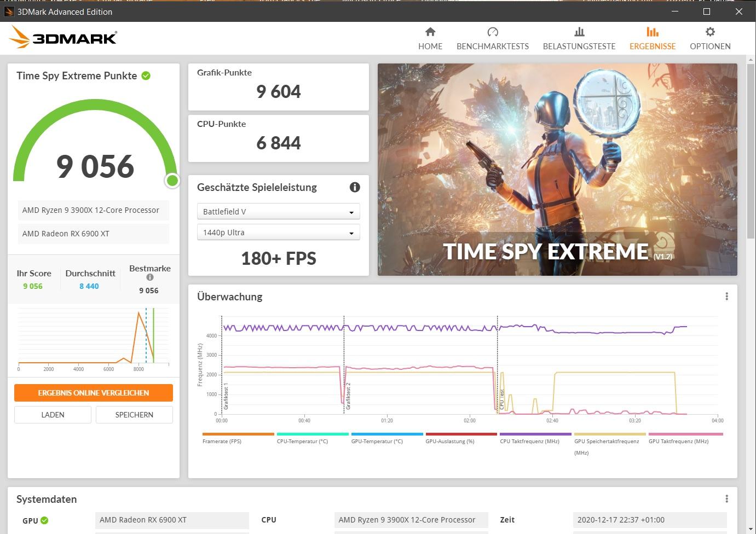Click the score distribution chart
756x534 pixels.
pos(94,339)
